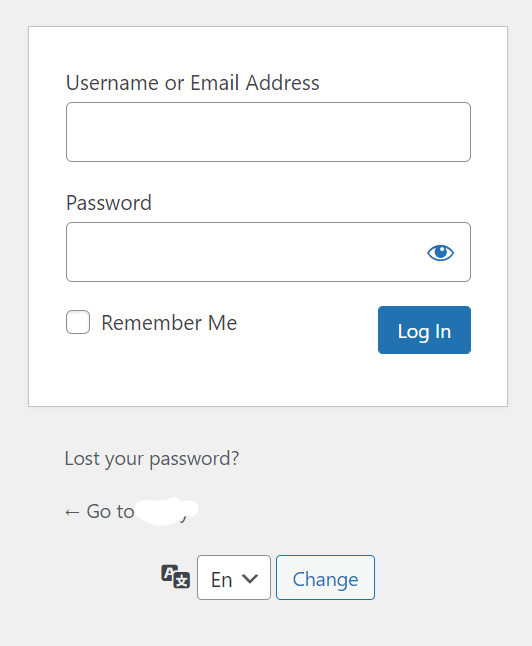Click the 'Username or Email Address' label
Viewport: 532px width, 646px height.
(192, 83)
